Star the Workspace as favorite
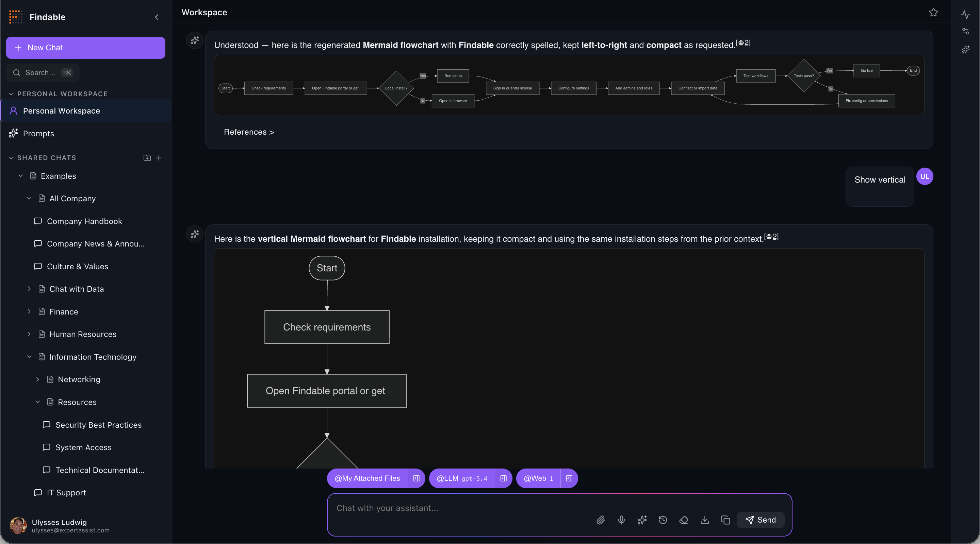Viewport: 980px width, 544px height. coord(933,12)
